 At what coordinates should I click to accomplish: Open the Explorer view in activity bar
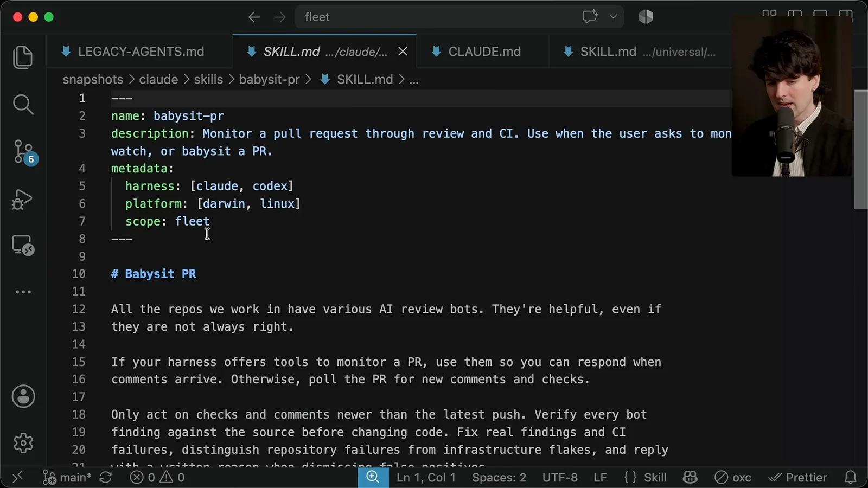point(23,57)
